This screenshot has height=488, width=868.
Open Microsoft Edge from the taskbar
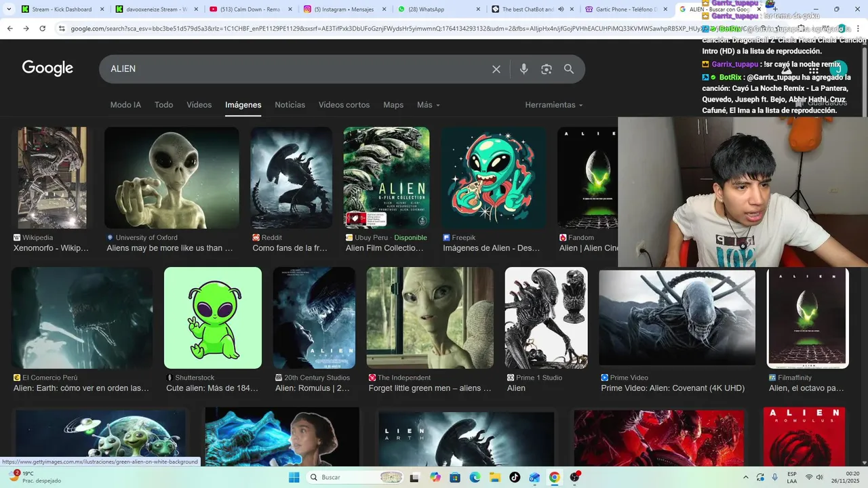point(475,477)
